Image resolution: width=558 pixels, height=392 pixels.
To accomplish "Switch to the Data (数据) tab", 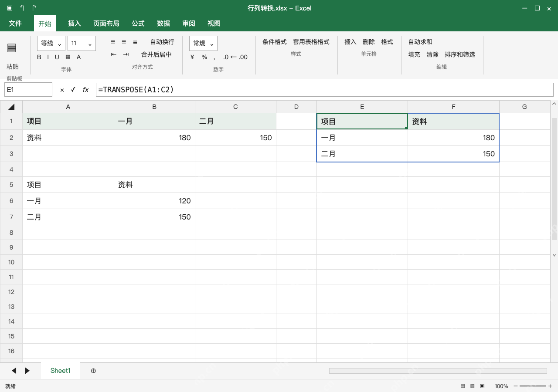I will [163, 24].
